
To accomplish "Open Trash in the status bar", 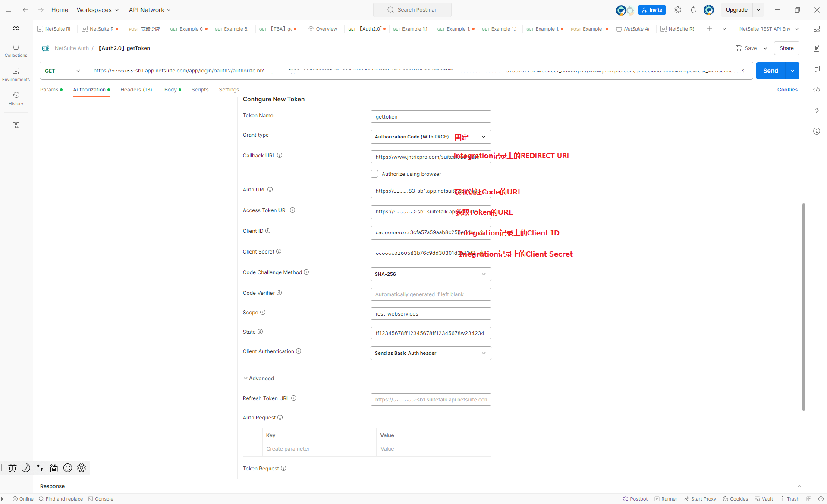I will tap(790, 499).
